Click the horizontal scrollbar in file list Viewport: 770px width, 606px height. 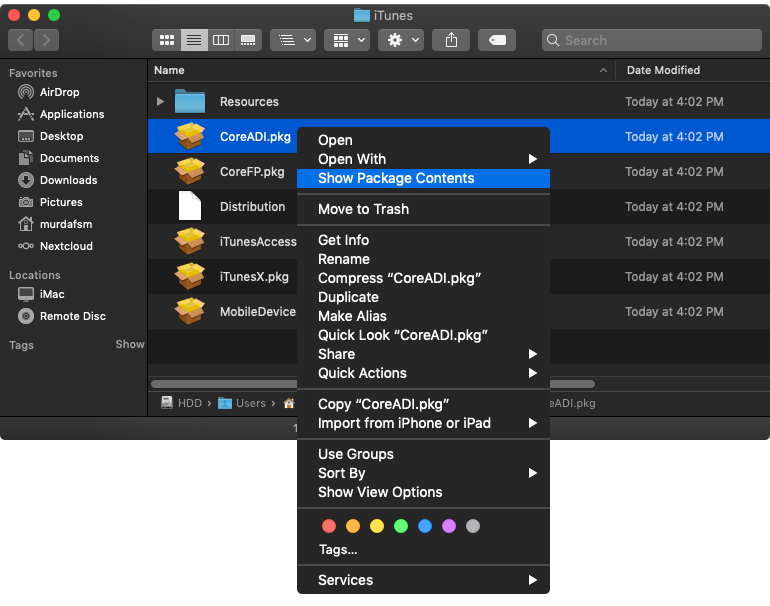[x=373, y=384]
